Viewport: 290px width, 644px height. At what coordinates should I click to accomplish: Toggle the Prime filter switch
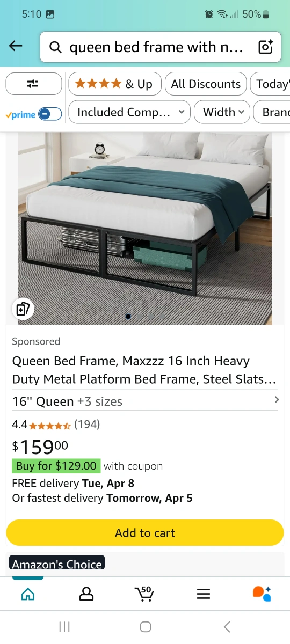50,114
